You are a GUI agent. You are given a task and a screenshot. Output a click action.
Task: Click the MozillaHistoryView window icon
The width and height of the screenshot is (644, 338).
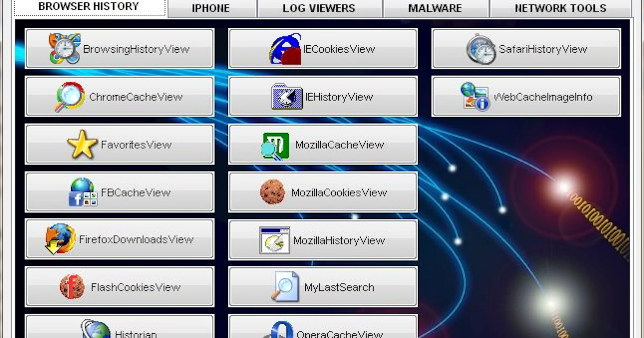click(275, 240)
